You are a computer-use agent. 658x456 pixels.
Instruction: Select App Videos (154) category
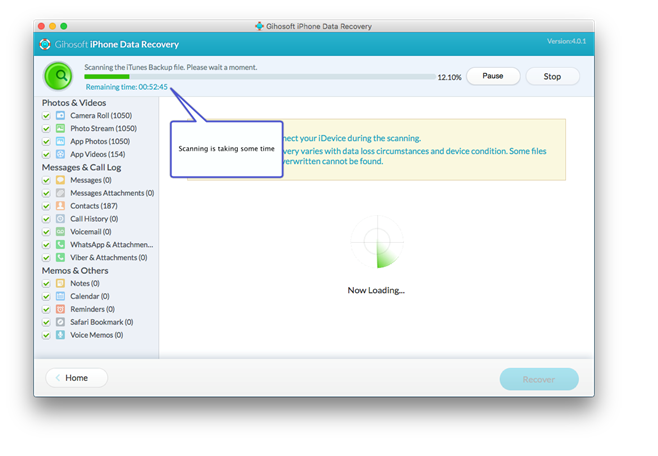97,155
